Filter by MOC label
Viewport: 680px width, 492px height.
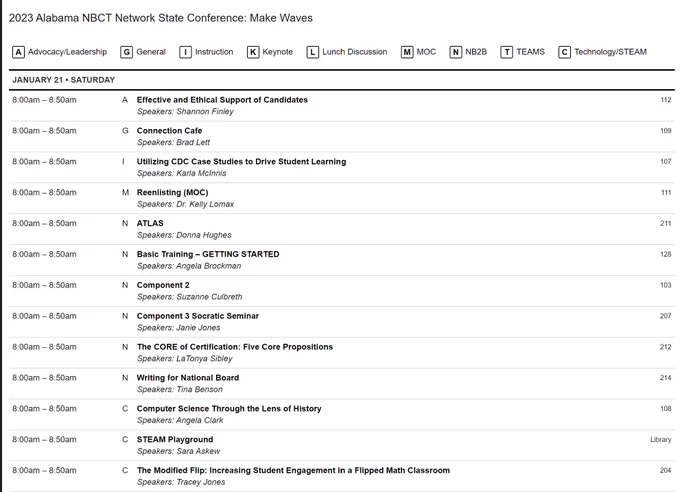click(426, 52)
